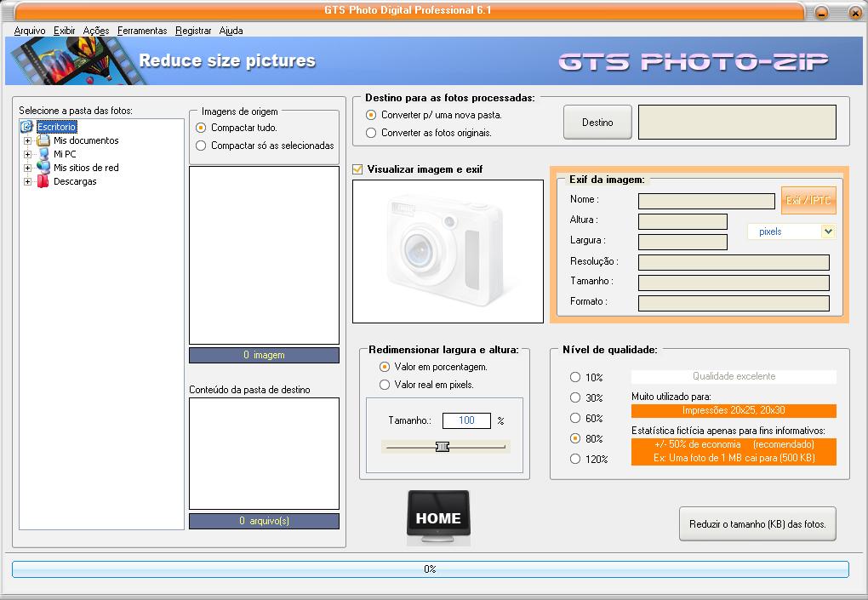Screen dimensions: 868x600
Task: Click the Mi PC computer icon
Action: (x=43, y=154)
